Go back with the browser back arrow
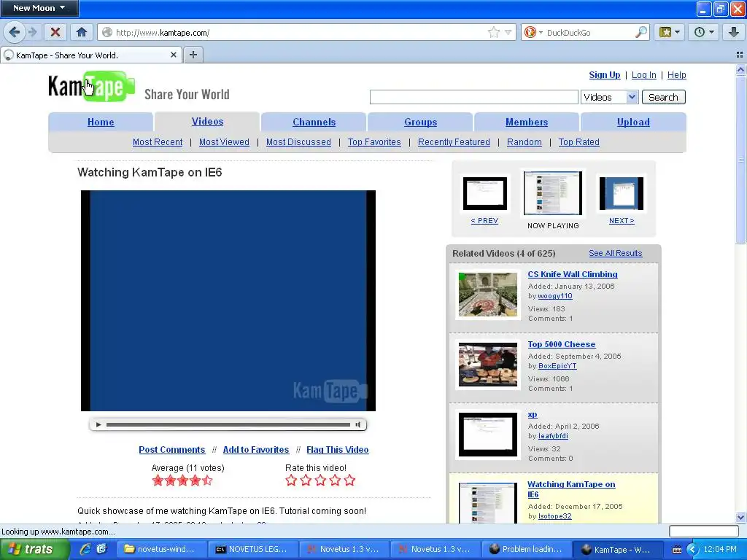The width and height of the screenshot is (747, 560). coord(14,32)
